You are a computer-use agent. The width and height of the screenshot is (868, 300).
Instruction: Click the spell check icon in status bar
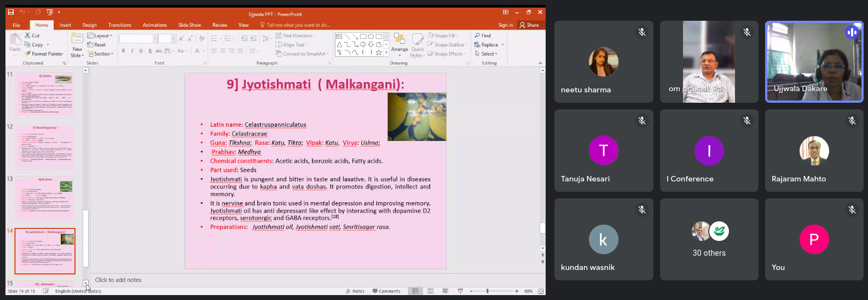coord(45,291)
